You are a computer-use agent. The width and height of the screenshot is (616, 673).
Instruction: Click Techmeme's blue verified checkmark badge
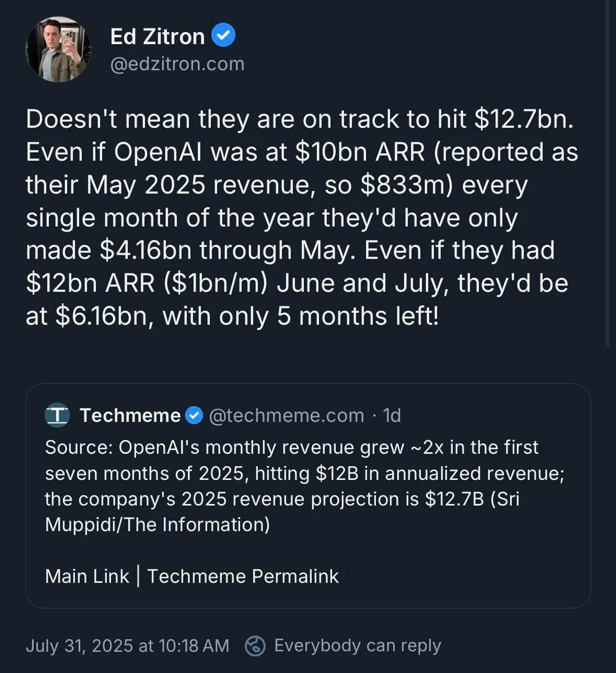tap(194, 415)
